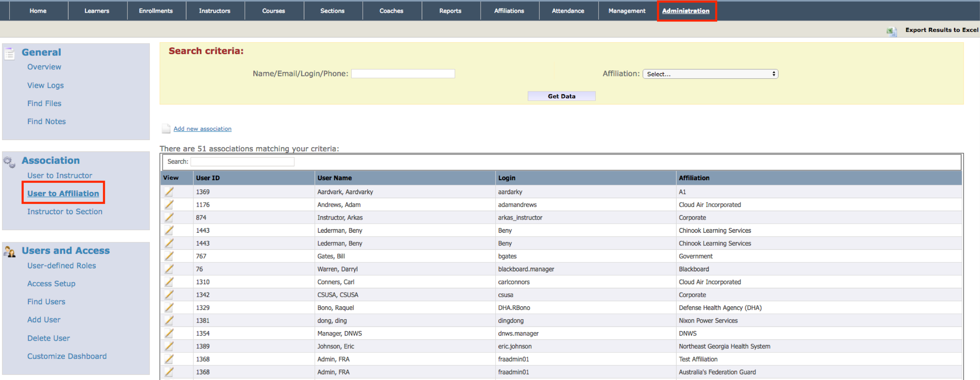Screen dimensions: 980x380
Task: Click edit pencil for Warren, Darryl row
Action: pyautogui.click(x=169, y=269)
